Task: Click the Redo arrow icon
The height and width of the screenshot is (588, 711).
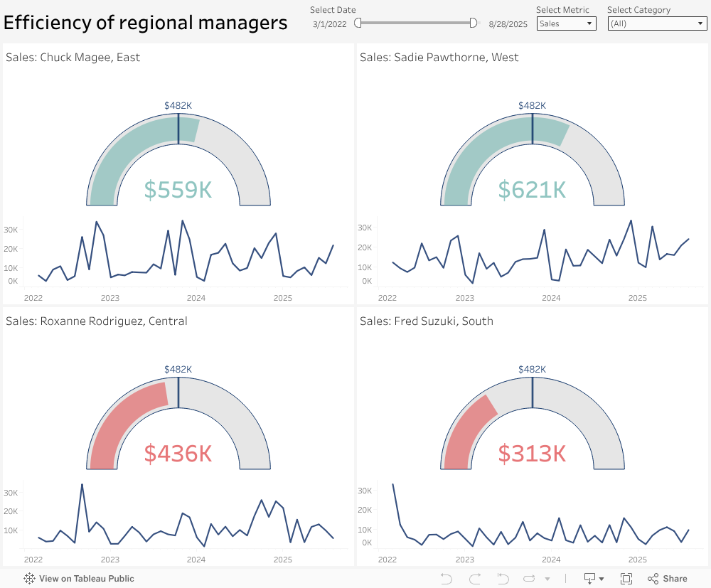Action: pos(475,579)
